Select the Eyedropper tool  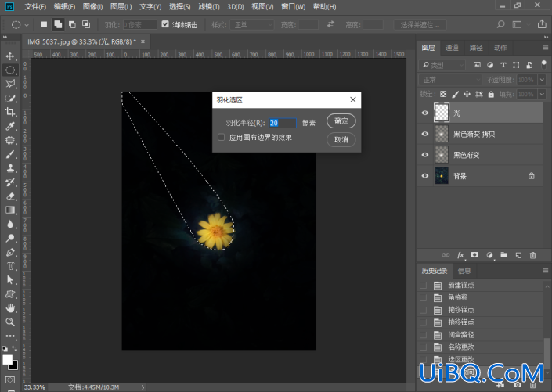[x=10, y=126]
